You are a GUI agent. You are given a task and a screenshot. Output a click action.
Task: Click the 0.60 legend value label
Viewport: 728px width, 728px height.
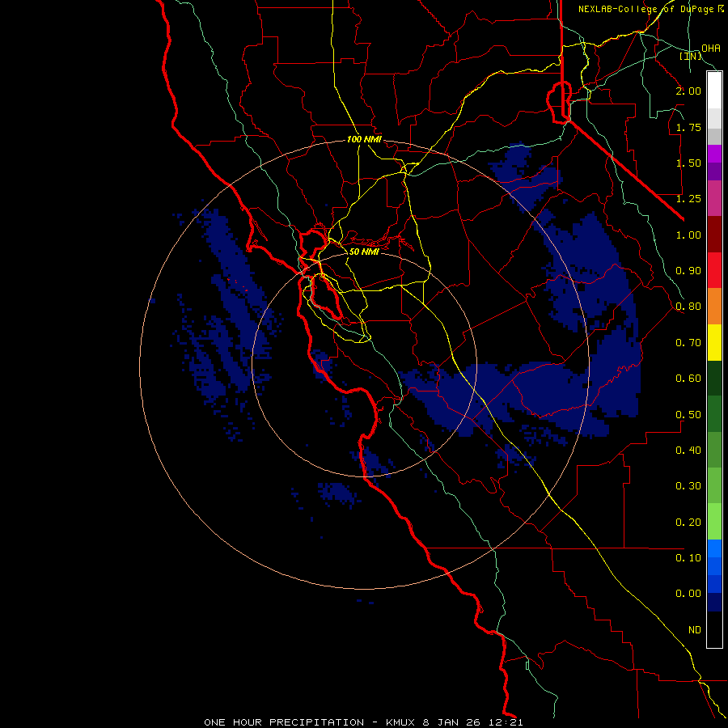click(x=688, y=379)
